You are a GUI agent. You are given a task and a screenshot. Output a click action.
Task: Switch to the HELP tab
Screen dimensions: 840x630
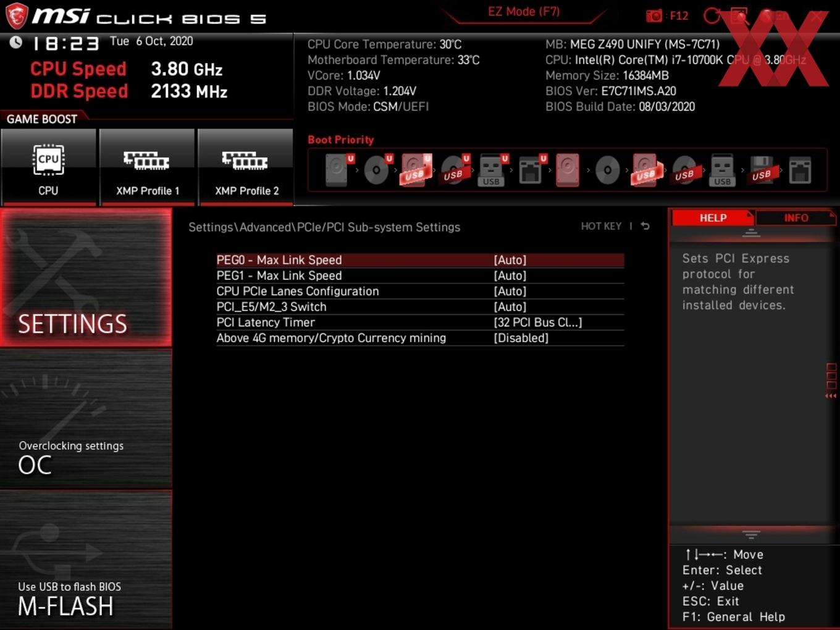click(x=713, y=218)
